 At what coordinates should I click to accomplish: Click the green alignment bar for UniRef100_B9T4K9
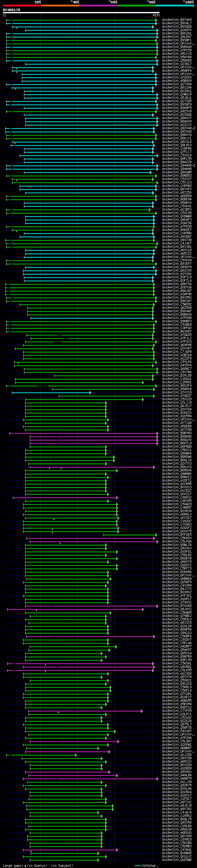tap(82, 20)
